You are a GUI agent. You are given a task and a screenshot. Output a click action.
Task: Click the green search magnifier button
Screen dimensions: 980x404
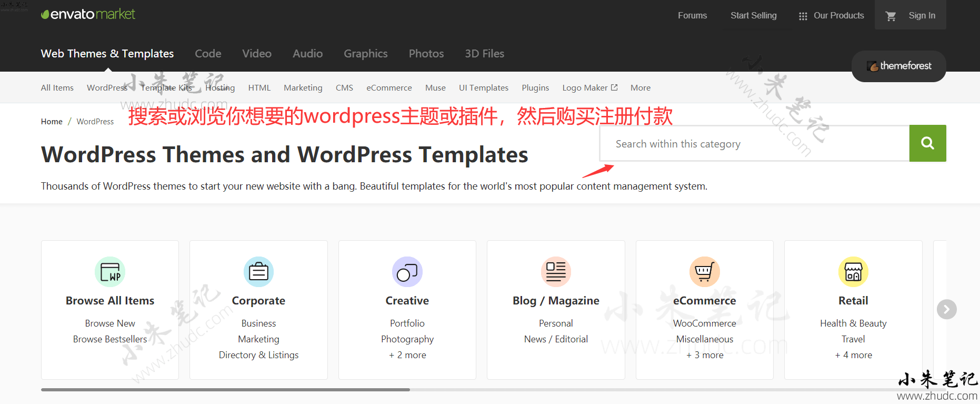tap(927, 143)
